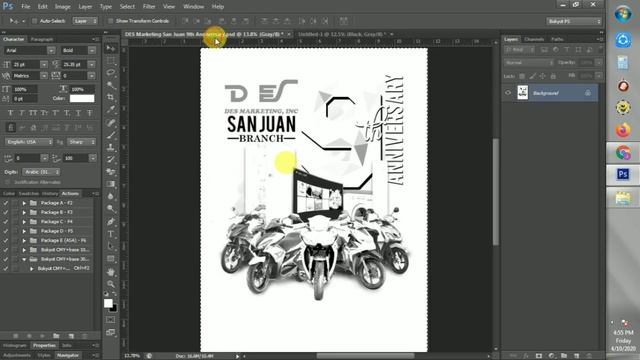Open the Auto-Select Layer dropdown in options bar

coord(85,21)
